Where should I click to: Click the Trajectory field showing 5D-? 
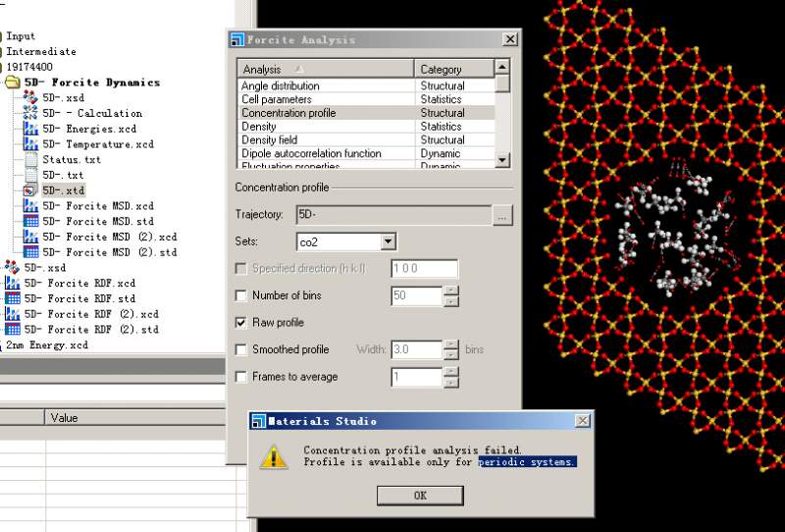394,215
